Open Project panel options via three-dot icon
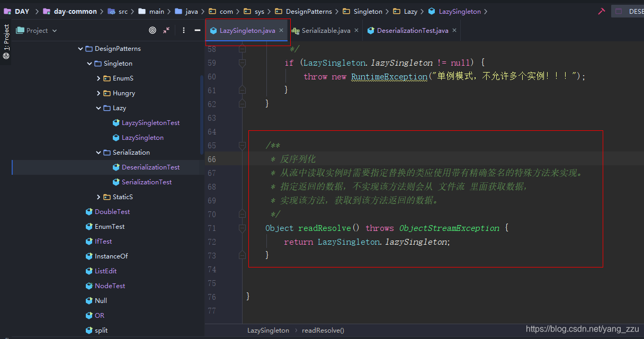The image size is (644, 339). pos(183,30)
